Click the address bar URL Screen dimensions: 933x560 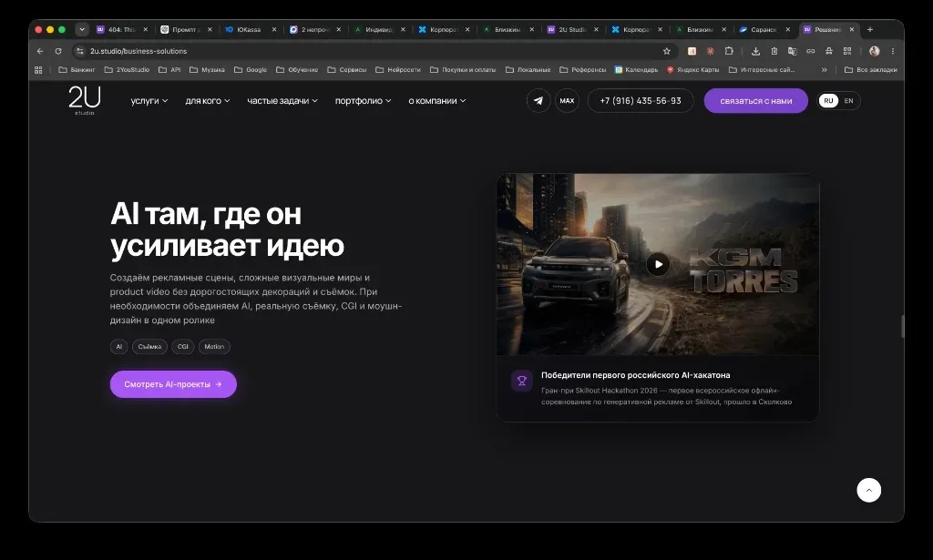(x=138, y=51)
